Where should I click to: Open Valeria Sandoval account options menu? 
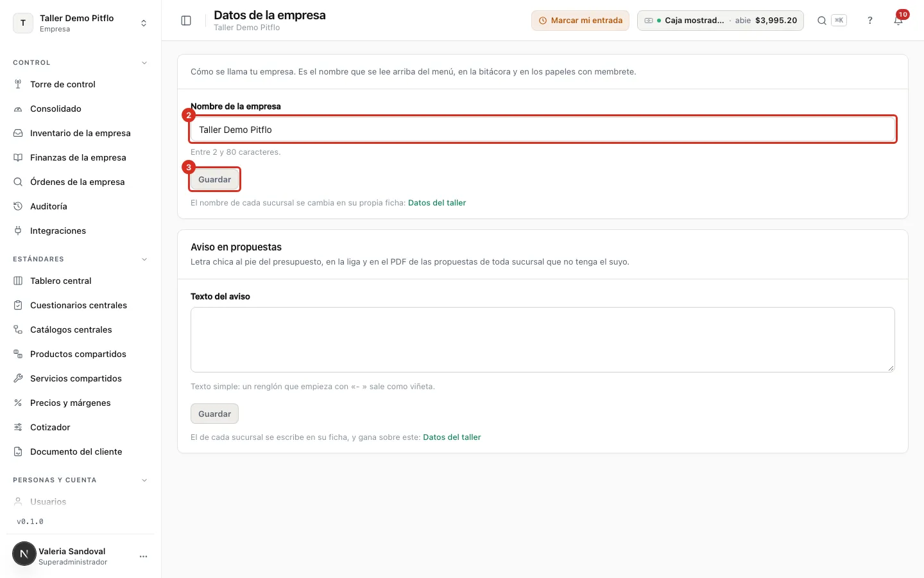coord(143,556)
